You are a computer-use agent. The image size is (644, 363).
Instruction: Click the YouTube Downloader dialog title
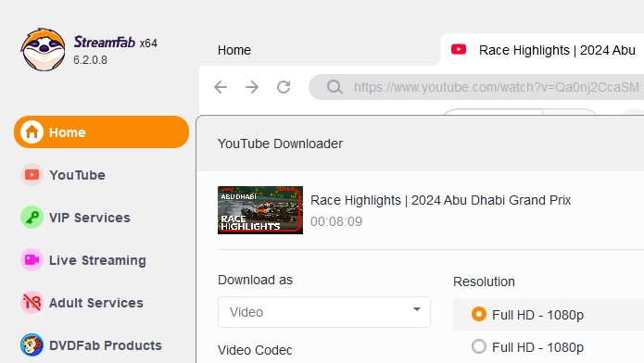click(x=280, y=144)
